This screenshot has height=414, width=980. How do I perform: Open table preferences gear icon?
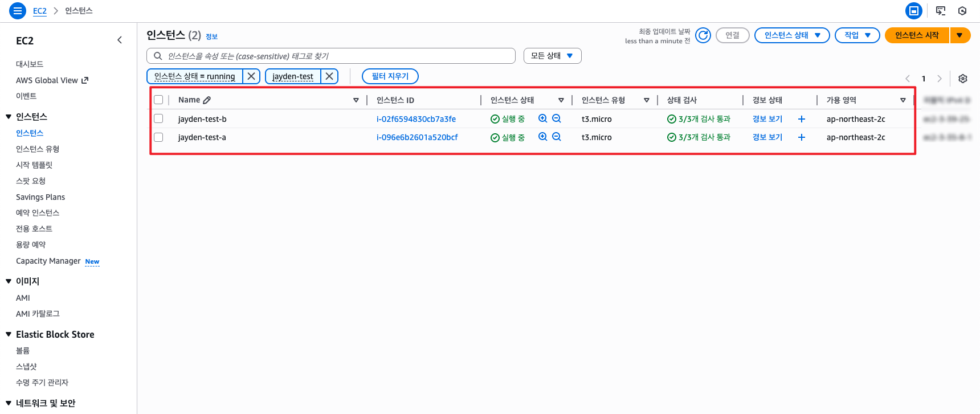pyautogui.click(x=963, y=79)
